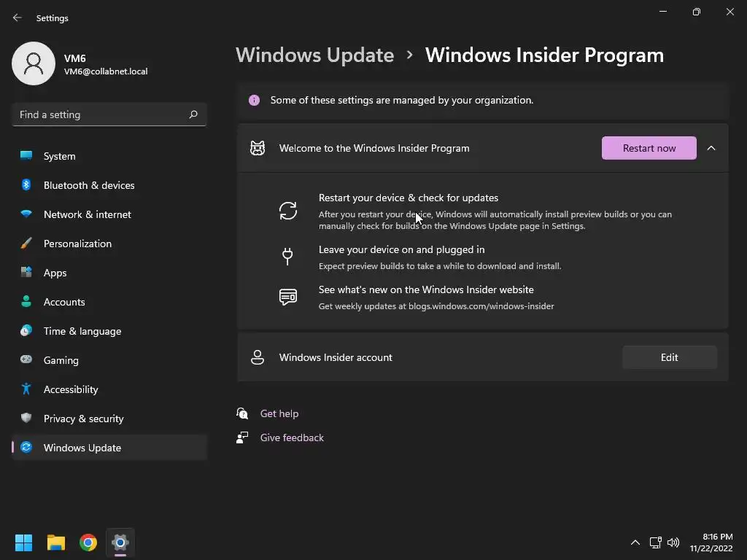This screenshot has width=747, height=560.
Task: Open the Get help link
Action: (x=279, y=413)
